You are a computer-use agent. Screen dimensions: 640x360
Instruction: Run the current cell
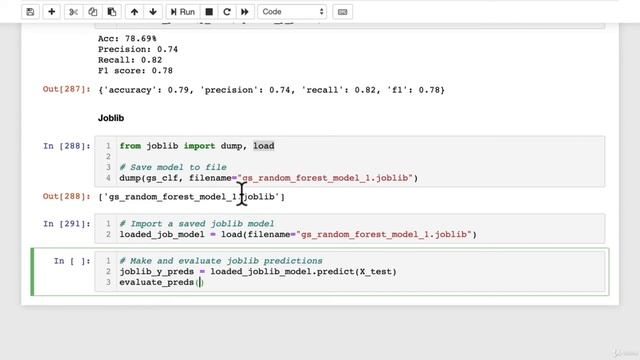(x=183, y=12)
